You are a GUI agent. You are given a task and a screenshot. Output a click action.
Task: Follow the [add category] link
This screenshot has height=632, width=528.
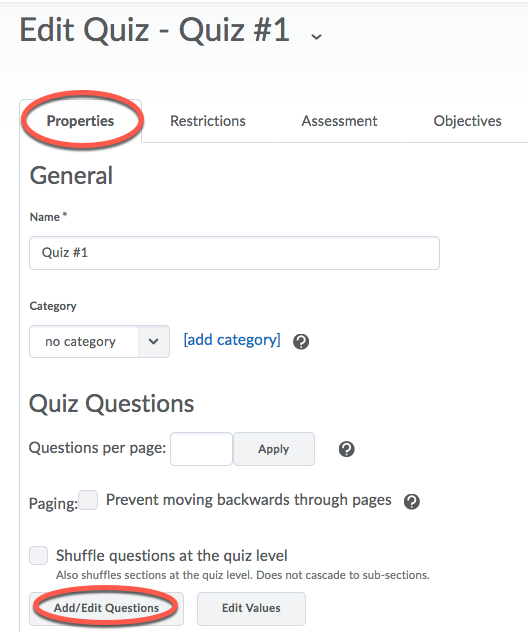coord(232,340)
